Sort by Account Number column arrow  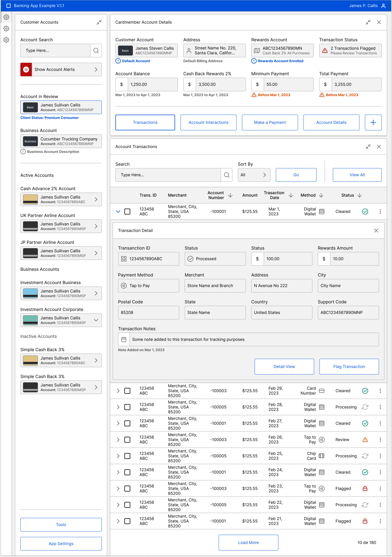tap(230, 195)
